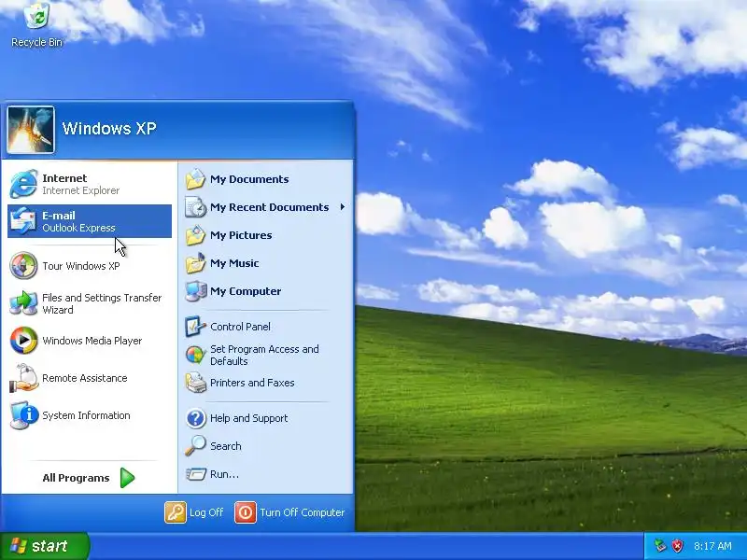This screenshot has height=560, width=747.
Task: Click the Log Off text
Action: click(x=206, y=512)
